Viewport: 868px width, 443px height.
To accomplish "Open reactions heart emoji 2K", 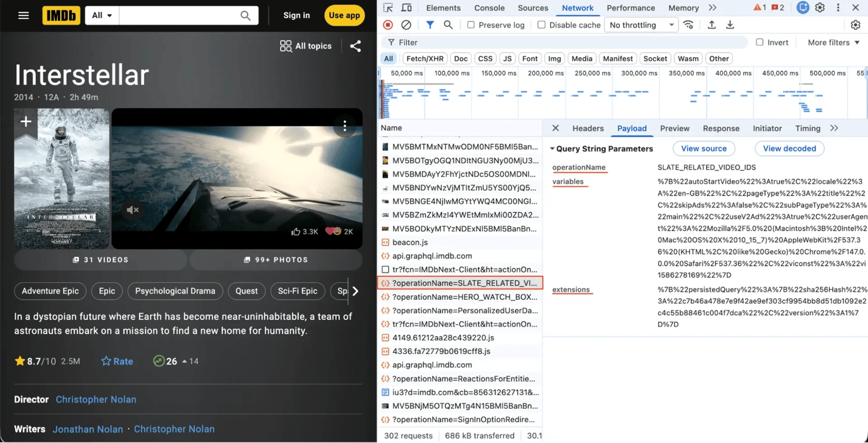I will [x=340, y=232].
